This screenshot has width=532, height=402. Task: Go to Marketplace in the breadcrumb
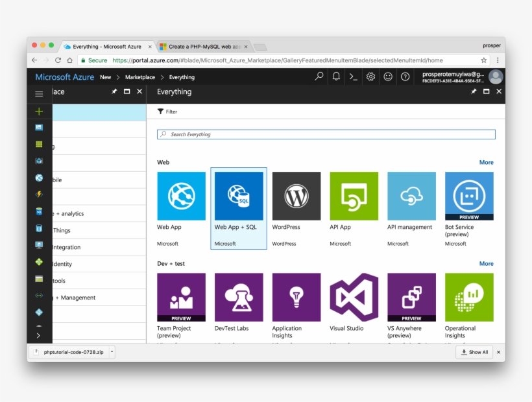tap(140, 77)
